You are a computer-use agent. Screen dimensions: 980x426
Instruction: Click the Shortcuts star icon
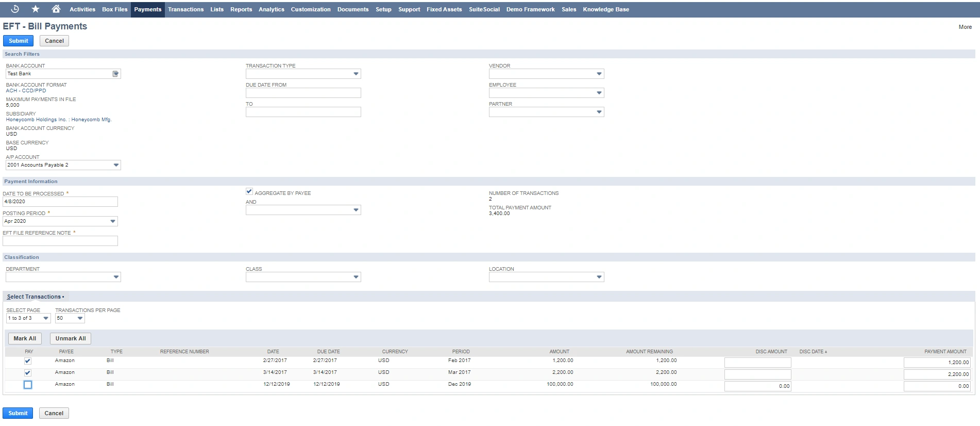pyautogui.click(x=36, y=9)
